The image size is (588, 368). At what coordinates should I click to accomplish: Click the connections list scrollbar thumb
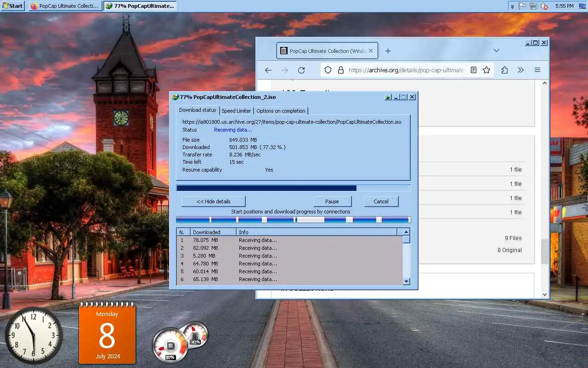tap(406, 239)
